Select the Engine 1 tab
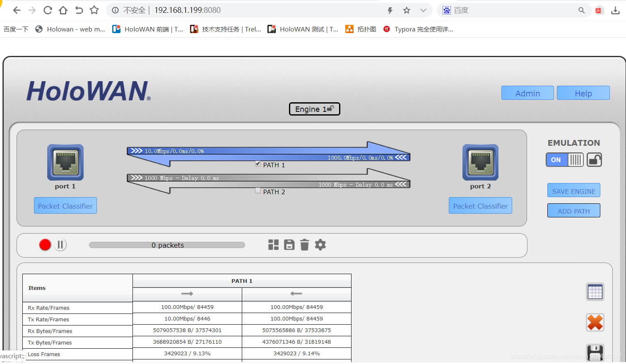Screen dimensions: 626x364 314,109
